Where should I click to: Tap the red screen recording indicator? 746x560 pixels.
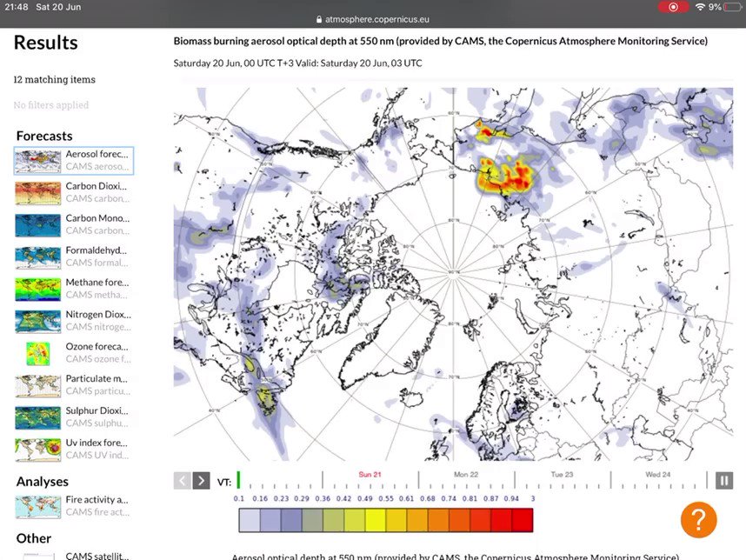pyautogui.click(x=673, y=7)
